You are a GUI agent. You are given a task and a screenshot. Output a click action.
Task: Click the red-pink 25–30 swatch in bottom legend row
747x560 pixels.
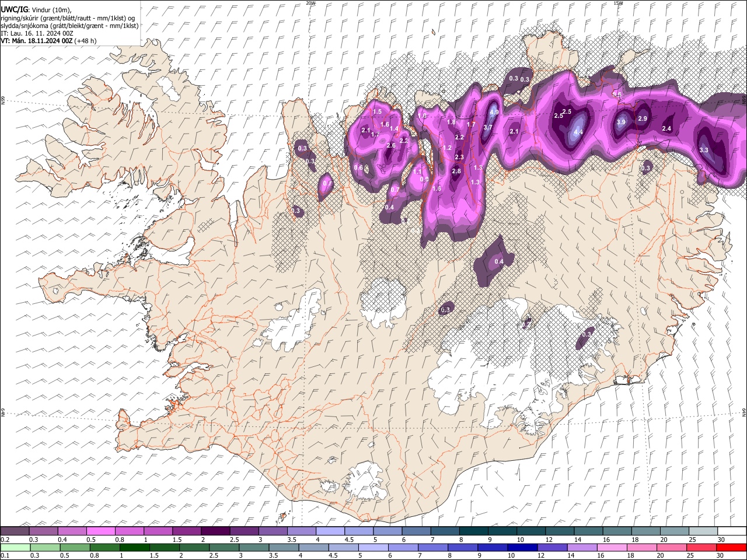[x=701, y=547]
